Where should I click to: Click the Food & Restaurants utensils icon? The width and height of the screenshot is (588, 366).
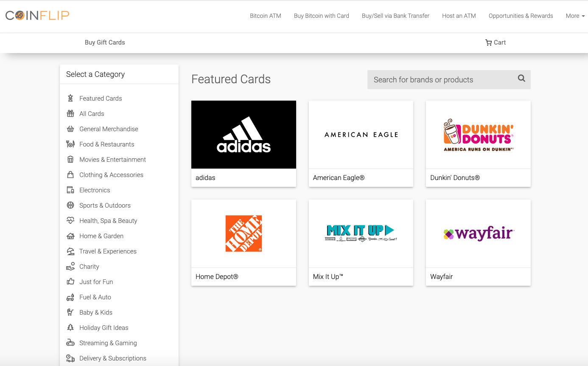coord(70,144)
